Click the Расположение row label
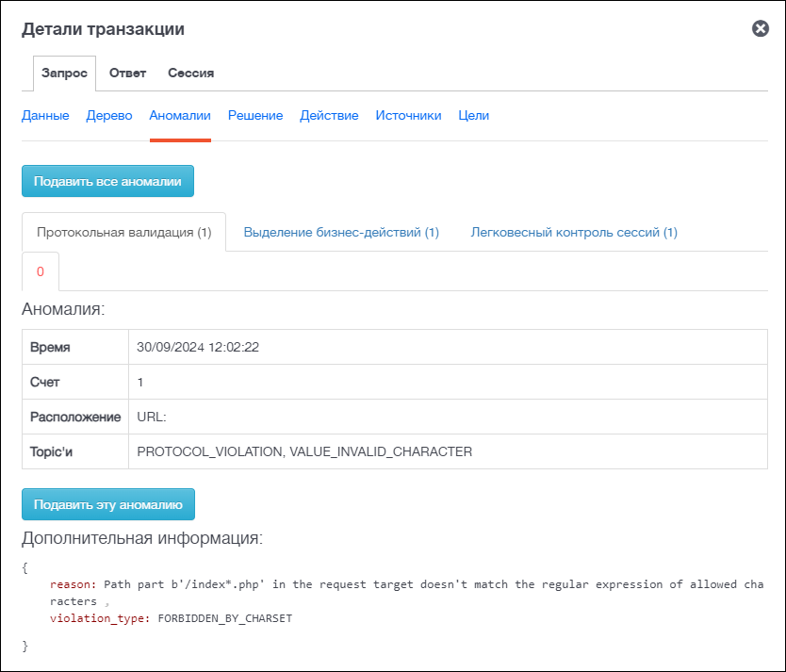786x672 pixels. [75, 417]
